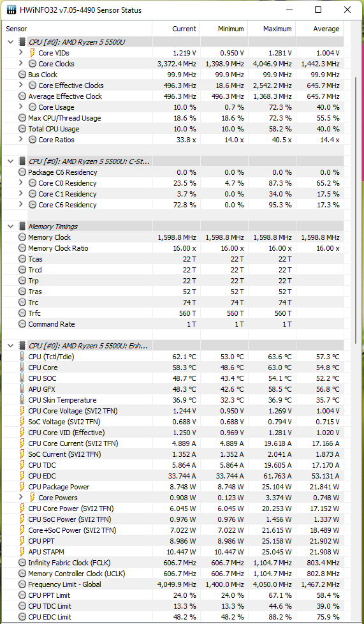Click the chip icon of Memory Timings group
Screen dimensions: 364x624
point(22,227)
